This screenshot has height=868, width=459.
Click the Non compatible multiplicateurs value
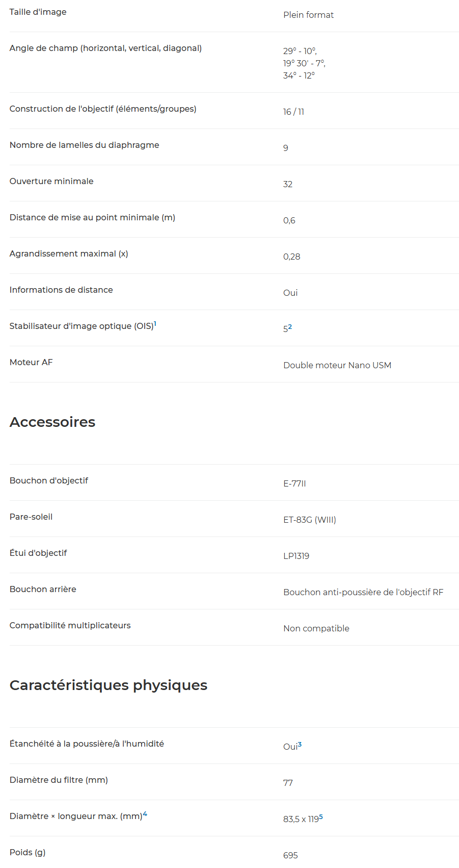point(316,628)
